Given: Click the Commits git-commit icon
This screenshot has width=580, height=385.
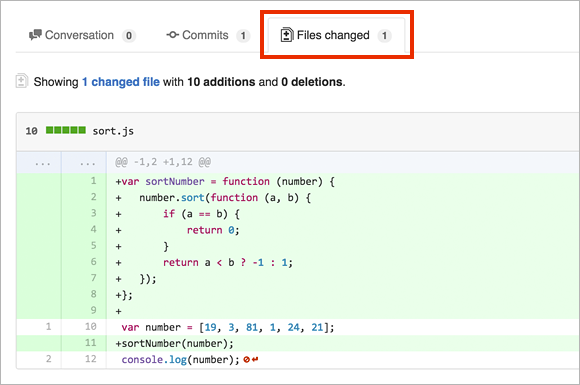Looking at the screenshot, I should tap(173, 35).
